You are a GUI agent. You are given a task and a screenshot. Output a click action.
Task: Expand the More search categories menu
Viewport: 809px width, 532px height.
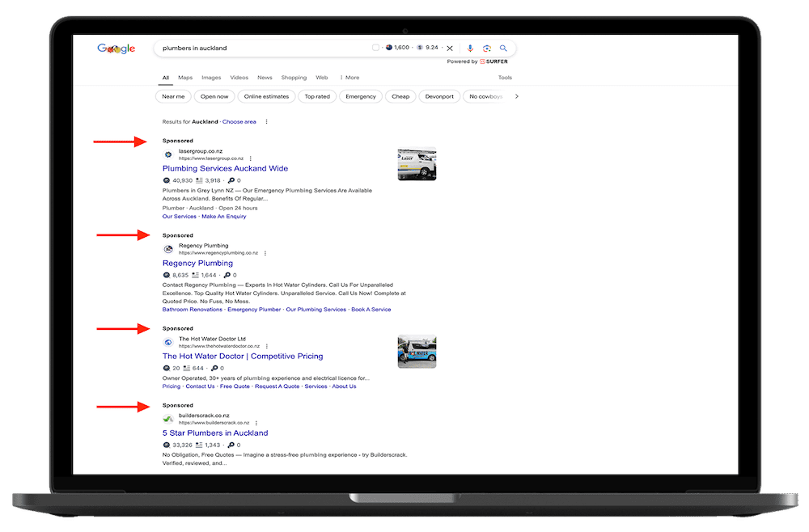(349, 78)
